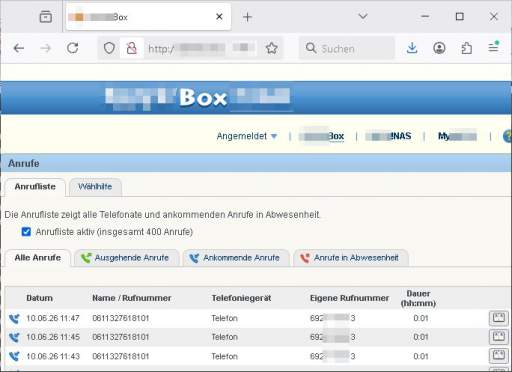
Task: Show the insecure connection lock info
Action: click(132, 48)
